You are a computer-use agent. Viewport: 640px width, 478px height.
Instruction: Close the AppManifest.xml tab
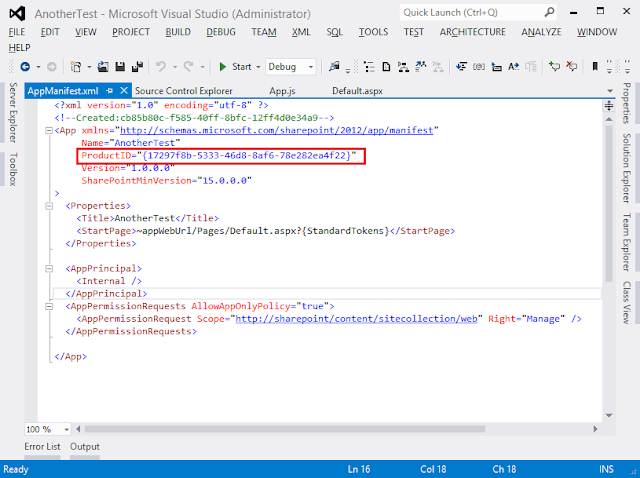124,91
